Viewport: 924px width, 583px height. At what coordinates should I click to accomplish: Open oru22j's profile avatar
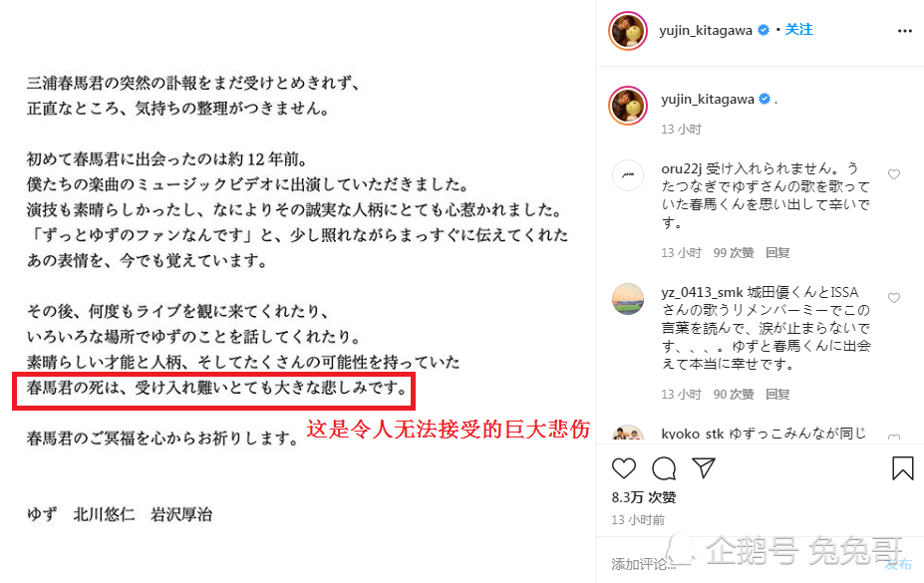click(628, 175)
